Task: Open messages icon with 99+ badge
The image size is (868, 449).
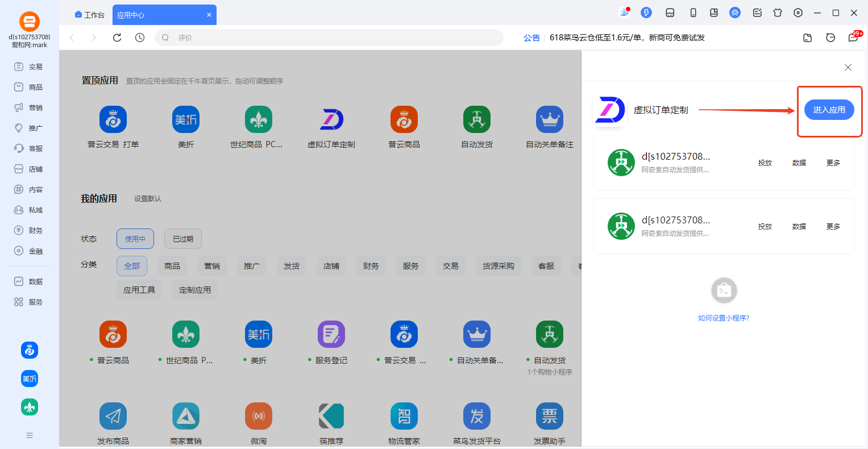Action: coord(854,37)
